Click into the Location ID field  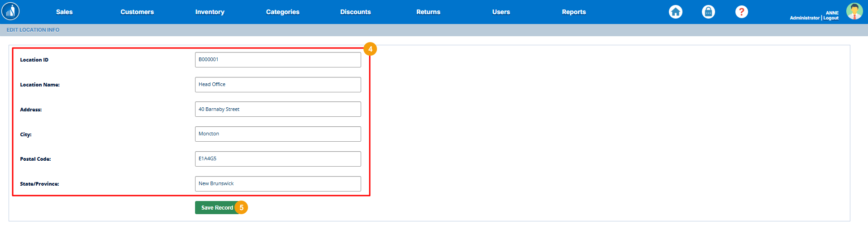point(278,60)
